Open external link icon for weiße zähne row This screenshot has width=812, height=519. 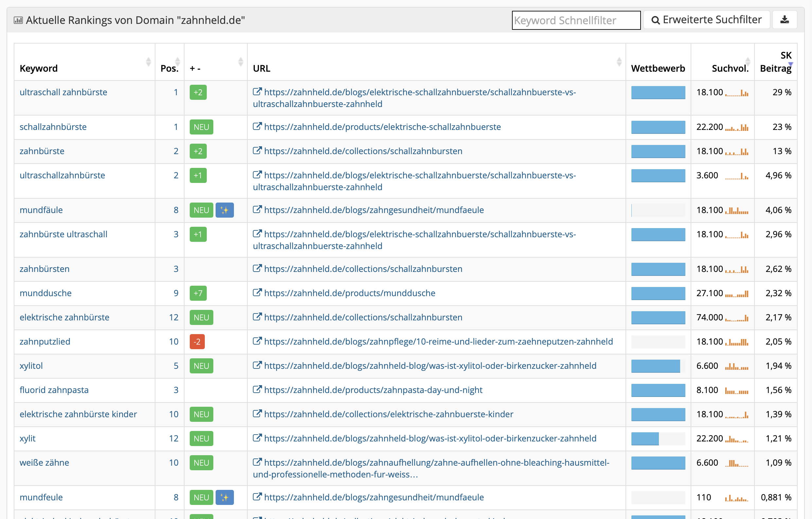(x=257, y=462)
